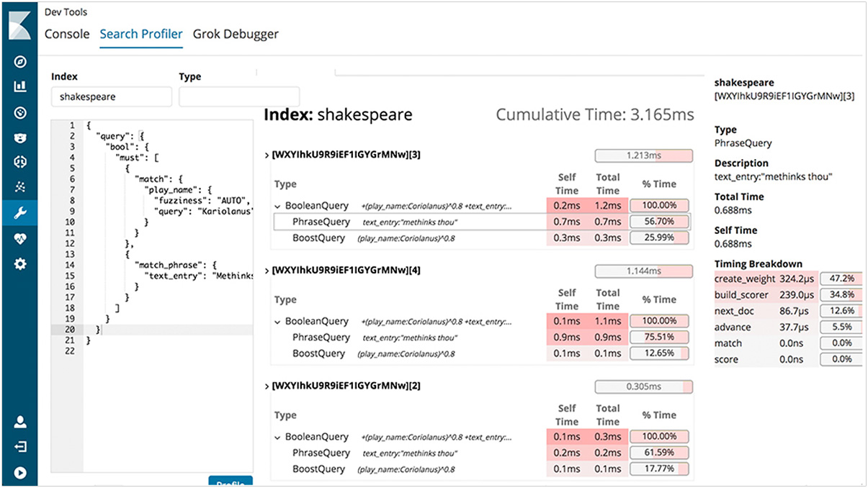Click the 75.51% time bar
This screenshot has width=868, height=488.
point(659,338)
